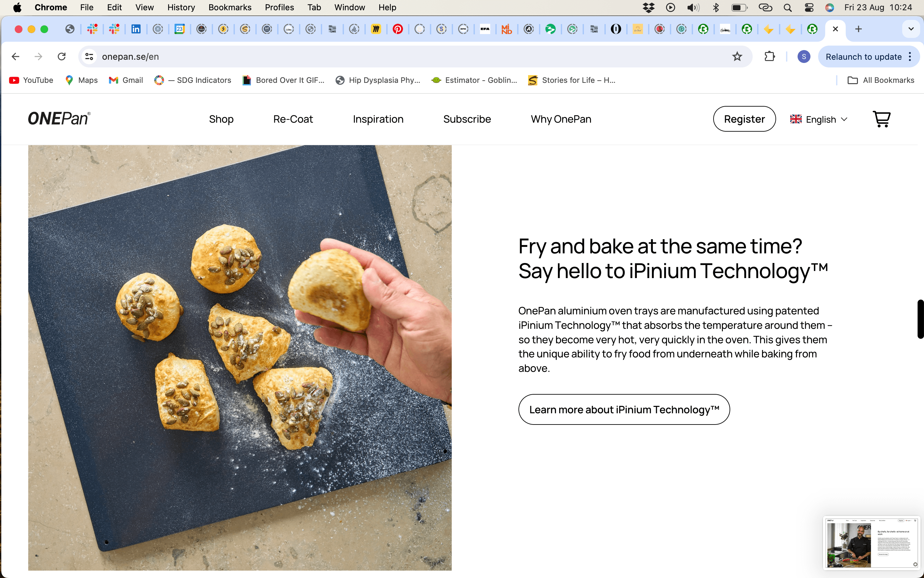The image size is (924, 578).
Task: Open the Inspiration navigation link
Action: (x=378, y=119)
